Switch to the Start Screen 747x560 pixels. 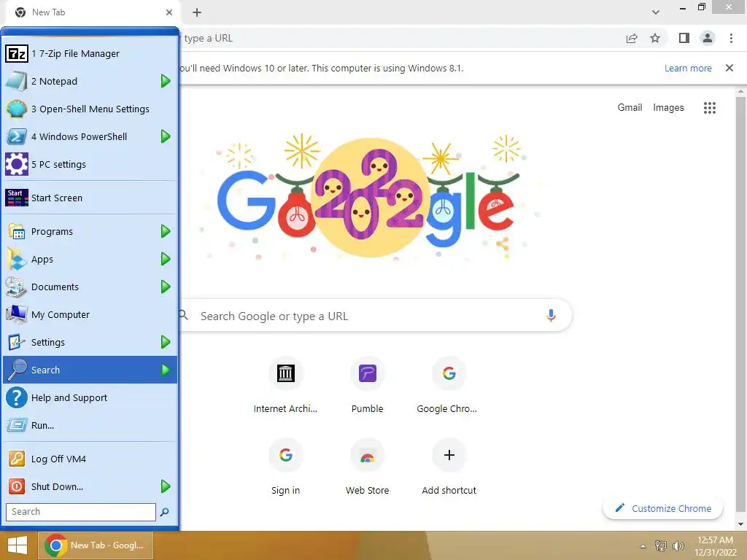pos(90,198)
